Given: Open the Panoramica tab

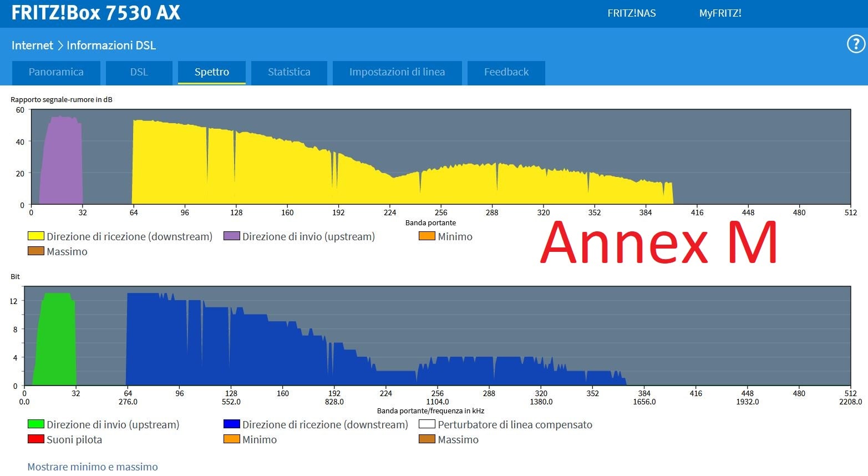Looking at the screenshot, I should pyautogui.click(x=56, y=72).
